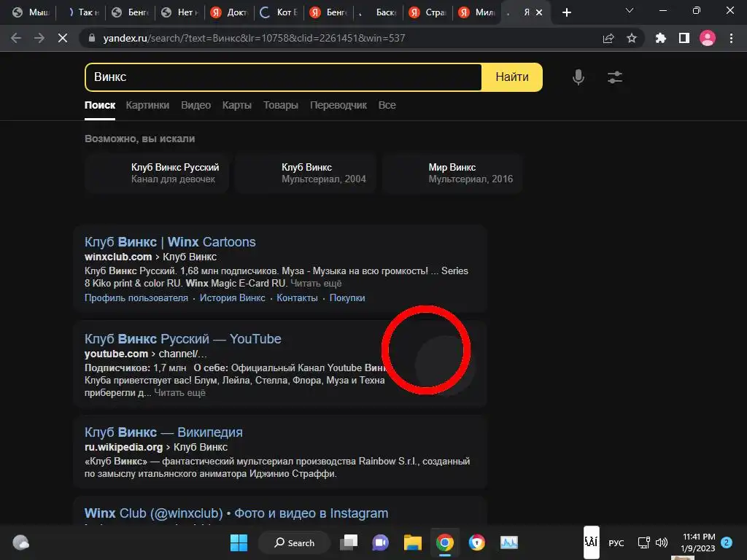
Task: Choose suggestion Клуб Винкс Мультсериал 2004
Action: coord(306,174)
